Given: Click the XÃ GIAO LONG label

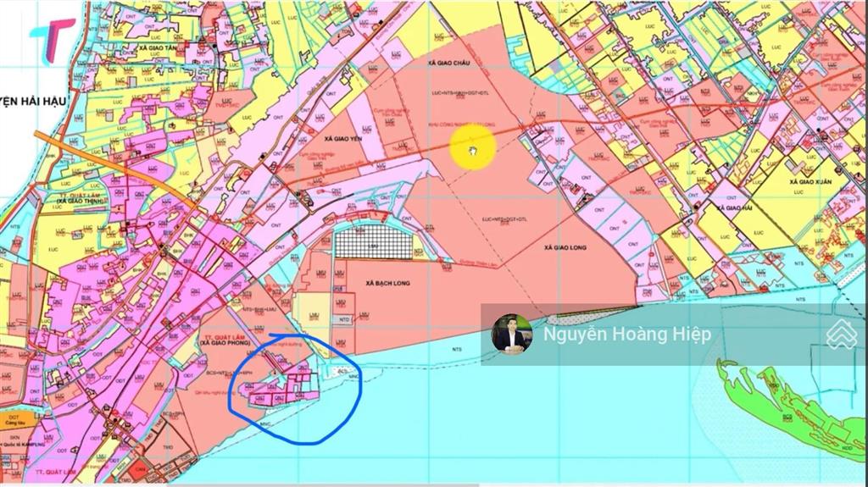Looking at the screenshot, I should (x=566, y=246).
